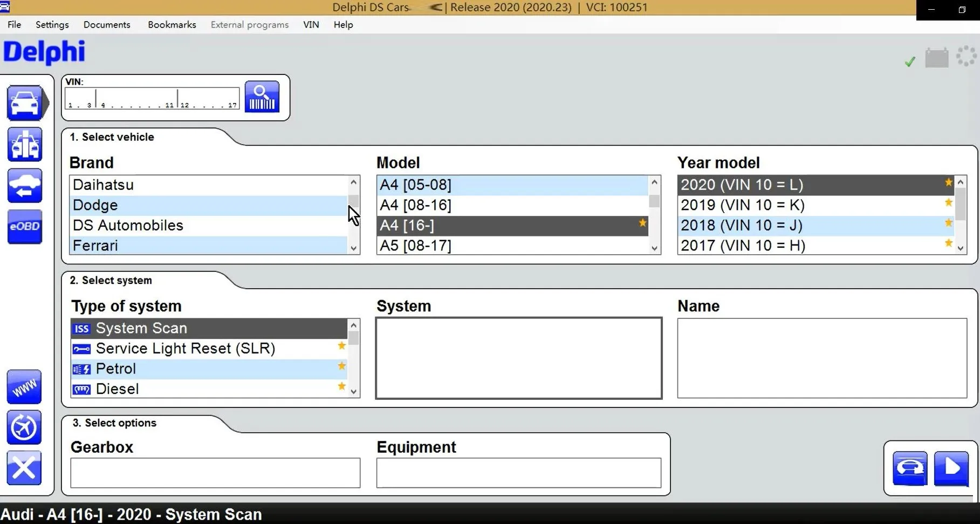The height and width of the screenshot is (524, 980).
Task: Open the External programs menu
Action: (x=250, y=25)
